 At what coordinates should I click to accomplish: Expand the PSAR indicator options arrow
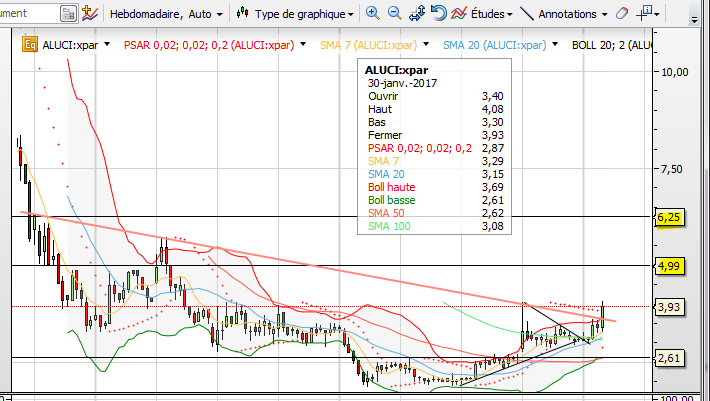point(303,44)
